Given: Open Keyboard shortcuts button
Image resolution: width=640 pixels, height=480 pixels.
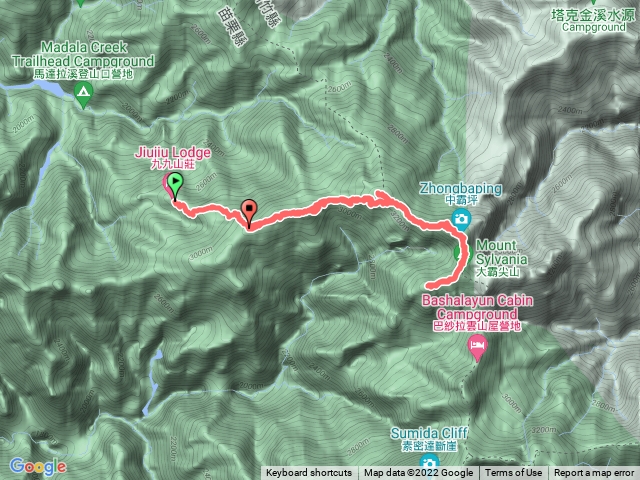Looking at the screenshot, I should coord(309,473).
